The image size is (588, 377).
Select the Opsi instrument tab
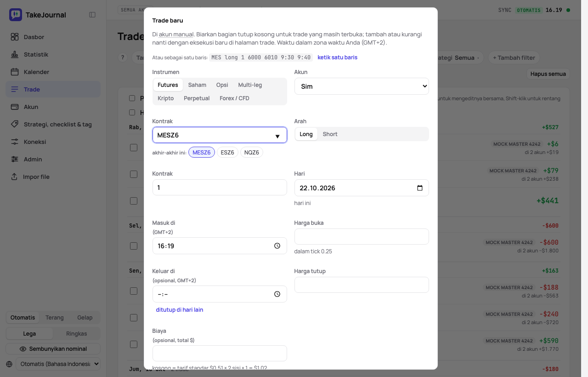[x=222, y=85]
